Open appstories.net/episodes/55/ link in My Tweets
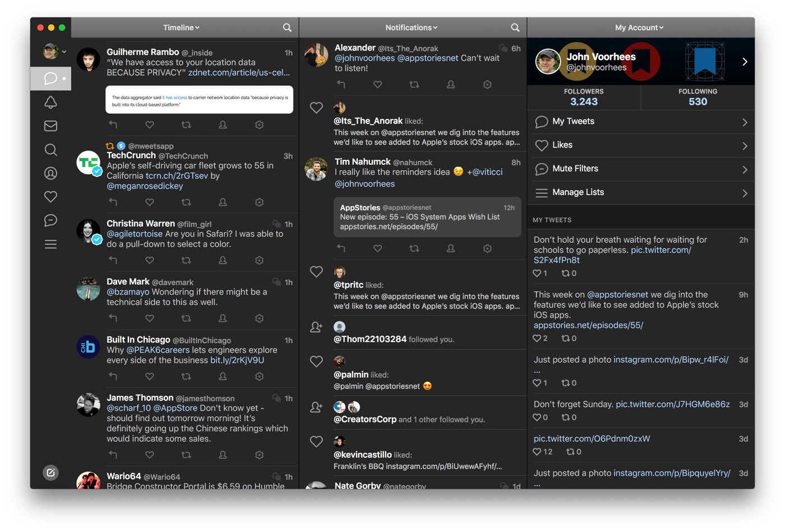The image size is (785, 532). 588,325
